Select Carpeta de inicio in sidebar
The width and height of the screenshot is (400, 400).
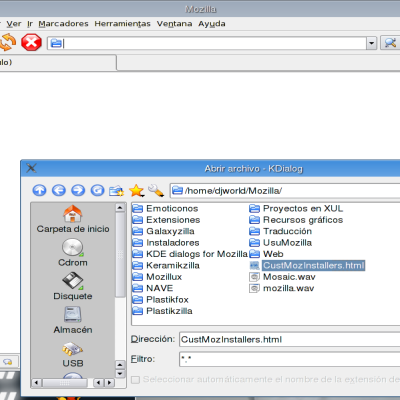(73, 219)
